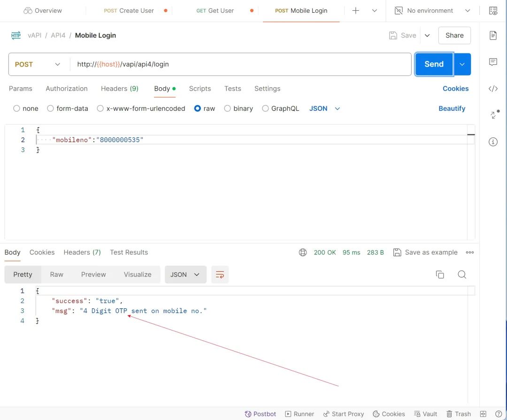Viewport: 507px width, 420px height.
Task: Open the POST method dropdown
Action: 38,64
